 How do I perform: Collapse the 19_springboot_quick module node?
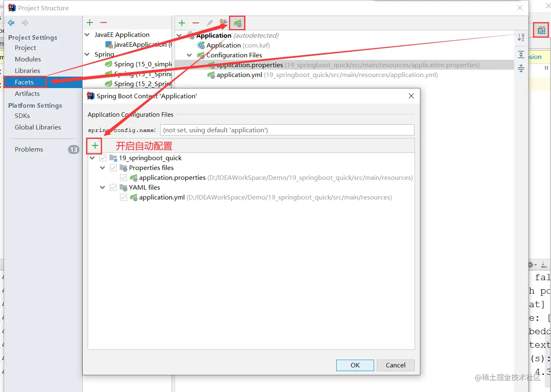click(93, 158)
